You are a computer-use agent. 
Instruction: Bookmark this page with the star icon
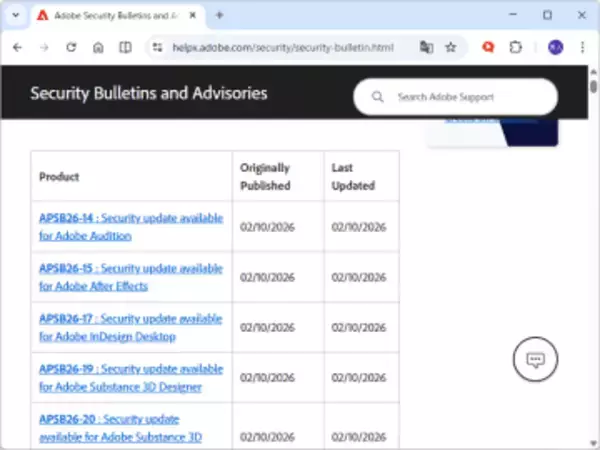451,47
